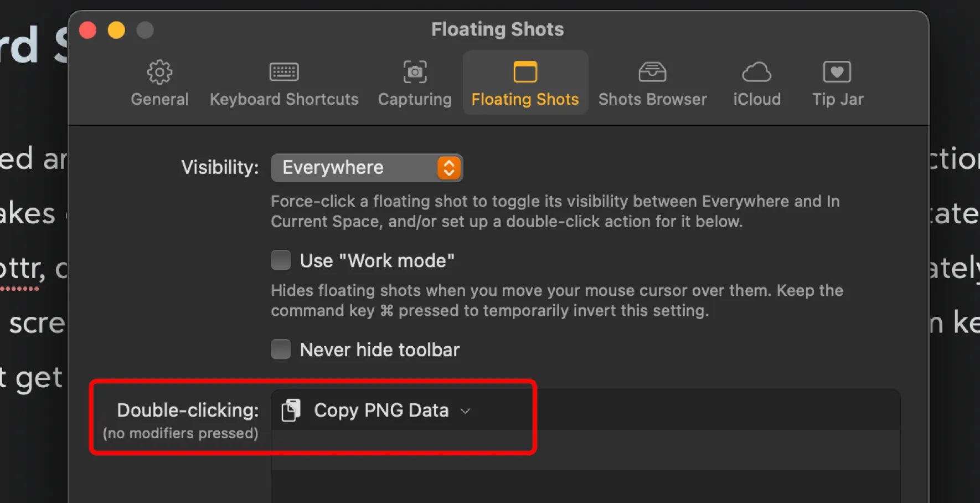
Task: Minimize the Floating Shots window
Action: point(116,30)
